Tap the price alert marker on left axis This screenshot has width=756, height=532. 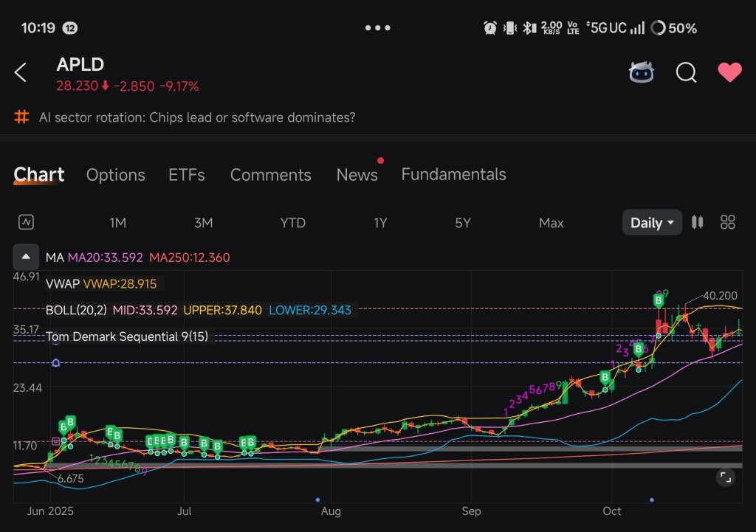(55, 362)
